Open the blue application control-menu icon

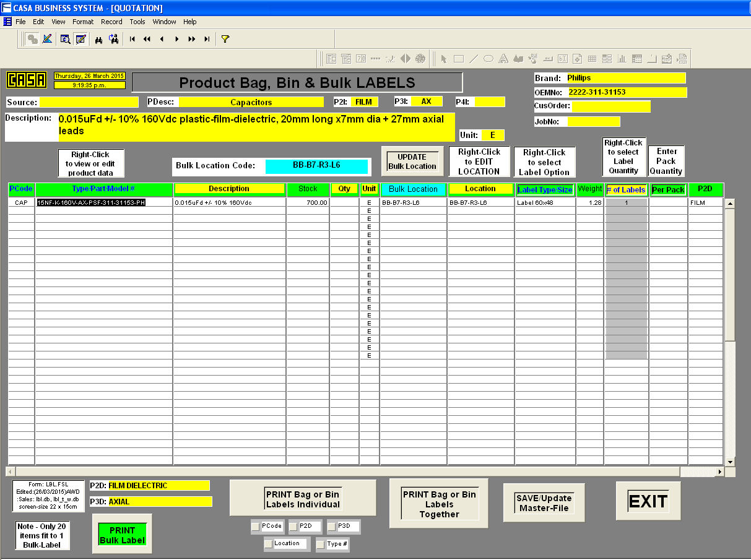tap(7, 21)
